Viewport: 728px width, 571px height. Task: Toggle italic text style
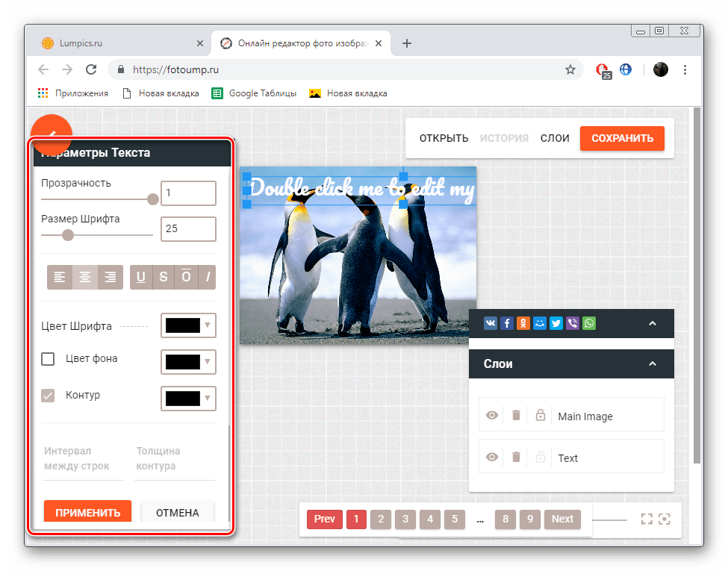tap(208, 277)
